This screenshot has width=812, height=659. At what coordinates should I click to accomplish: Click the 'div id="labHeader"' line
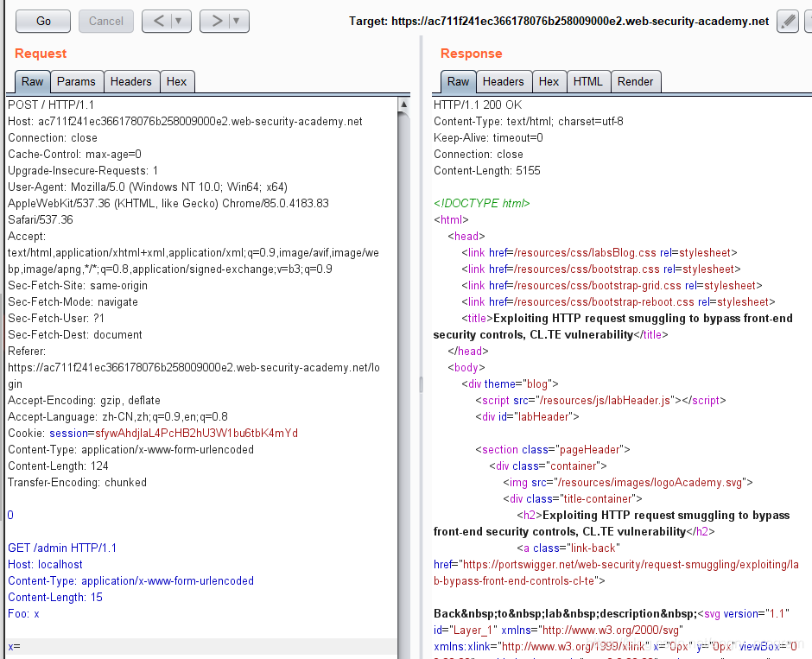(527, 416)
